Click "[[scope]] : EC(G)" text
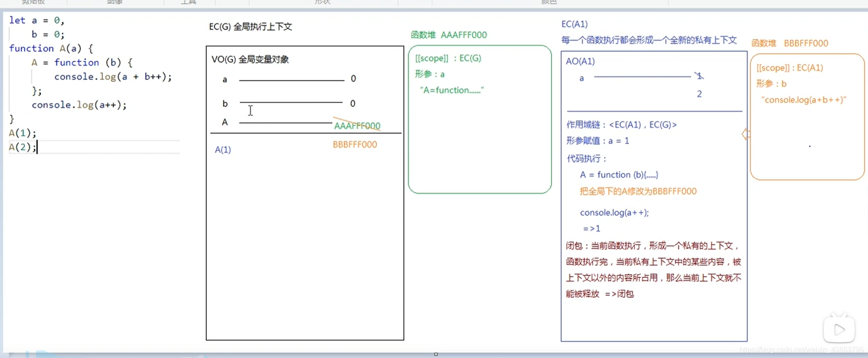868x358 pixels. (x=448, y=58)
